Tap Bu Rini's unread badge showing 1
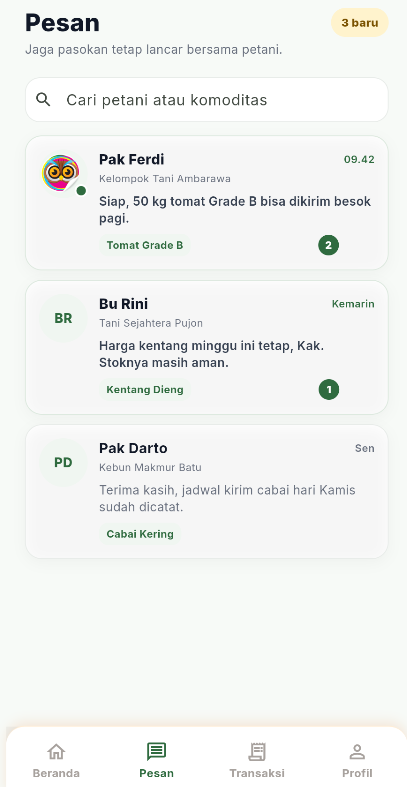407x787 pixels. (x=329, y=389)
